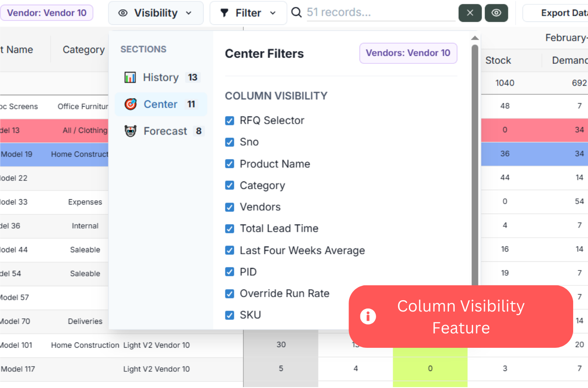This screenshot has width=588, height=388.
Task: Click the History bar chart icon
Action: [130, 78]
